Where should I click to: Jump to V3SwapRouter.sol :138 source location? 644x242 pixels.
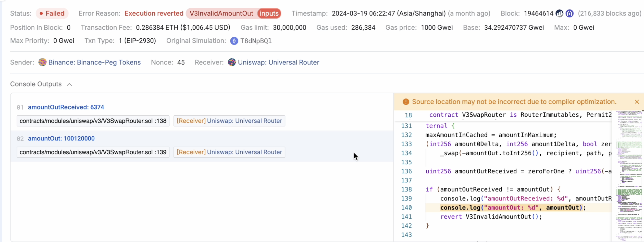(93, 121)
